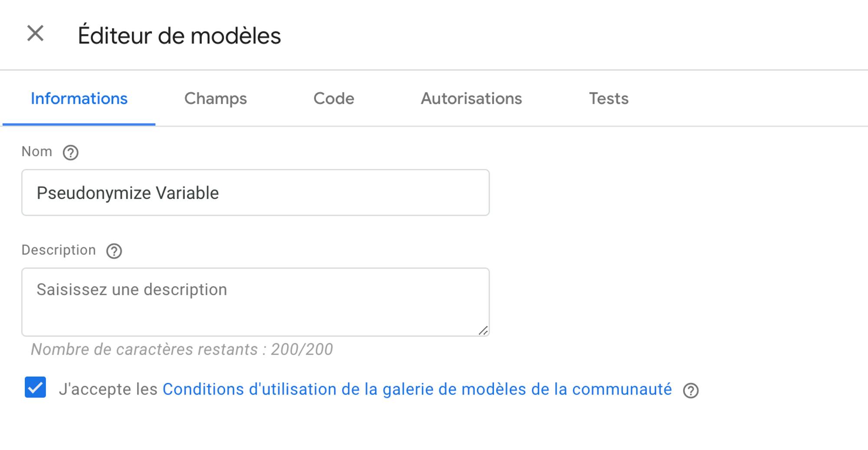Click the "J'accepte les" checkbox label text
868x450 pixels.
click(108, 389)
